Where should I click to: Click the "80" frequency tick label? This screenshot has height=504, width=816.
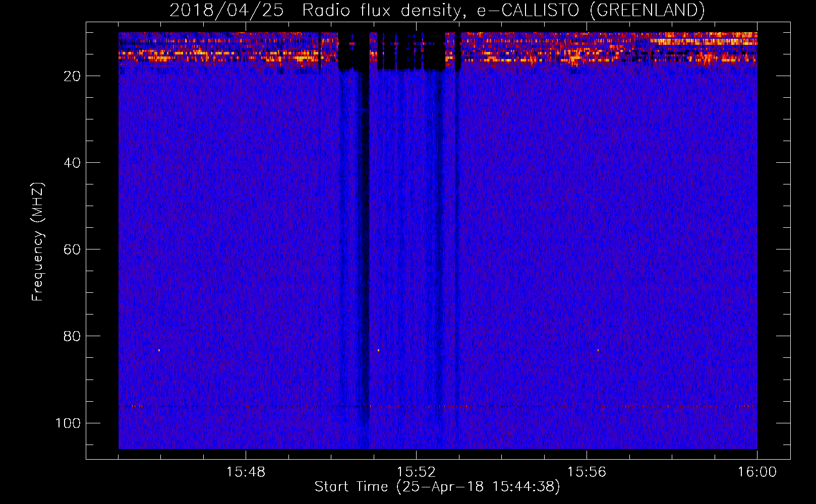point(72,336)
